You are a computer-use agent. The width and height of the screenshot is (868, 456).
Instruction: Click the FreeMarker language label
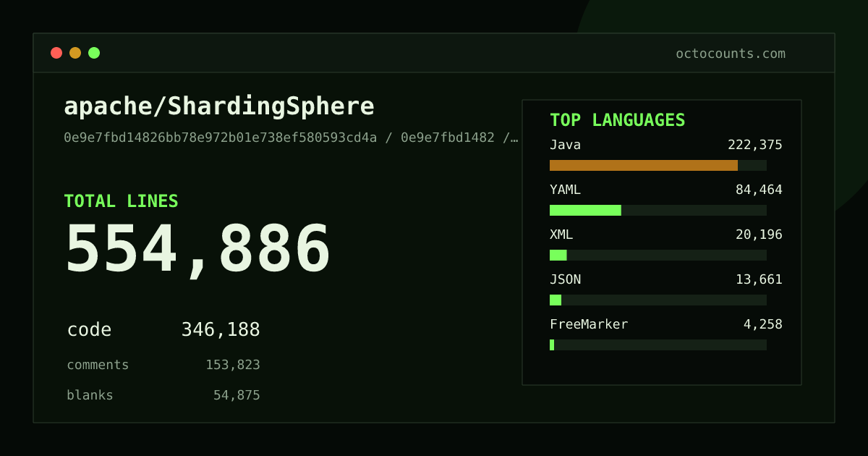pos(589,324)
